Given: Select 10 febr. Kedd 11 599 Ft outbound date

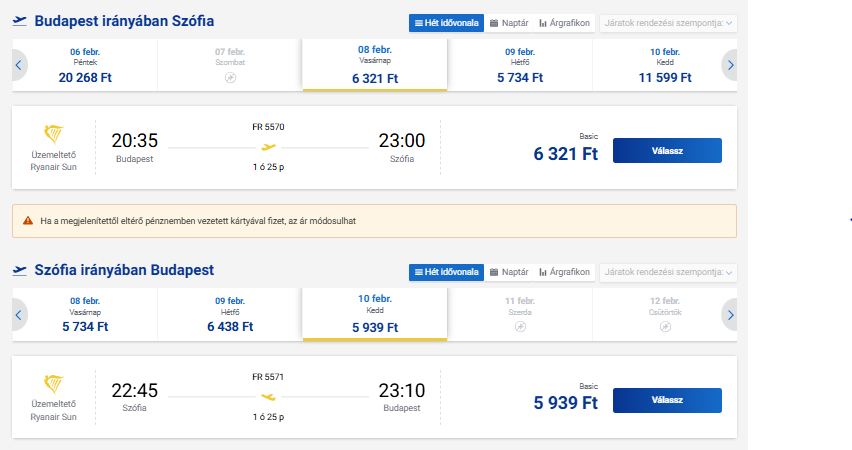Looking at the screenshot, I should click(x=665, y=65).
